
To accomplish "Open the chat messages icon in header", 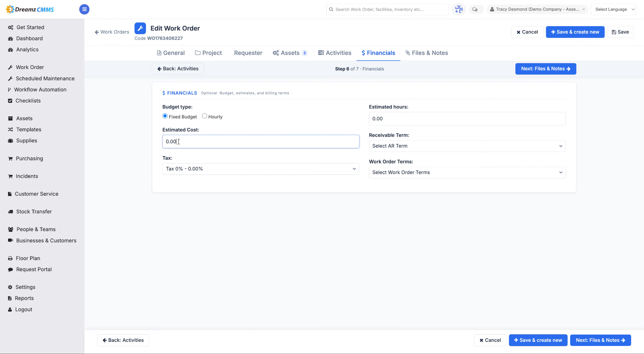I will (475, 9).
